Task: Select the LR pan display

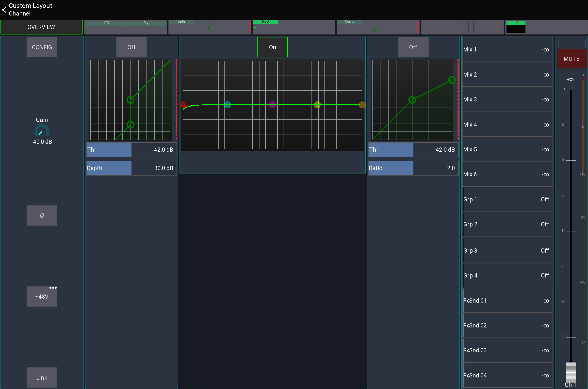Action: [516, 27]
